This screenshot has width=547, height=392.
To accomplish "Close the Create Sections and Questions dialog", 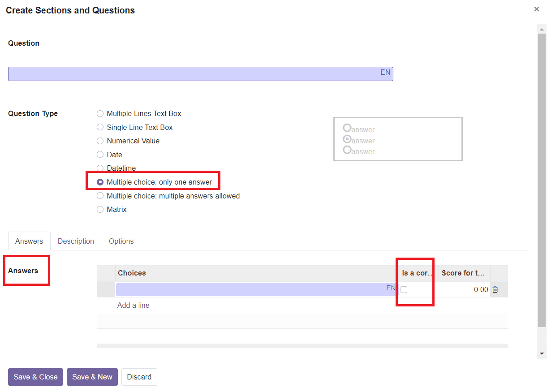I will (536, 9).
